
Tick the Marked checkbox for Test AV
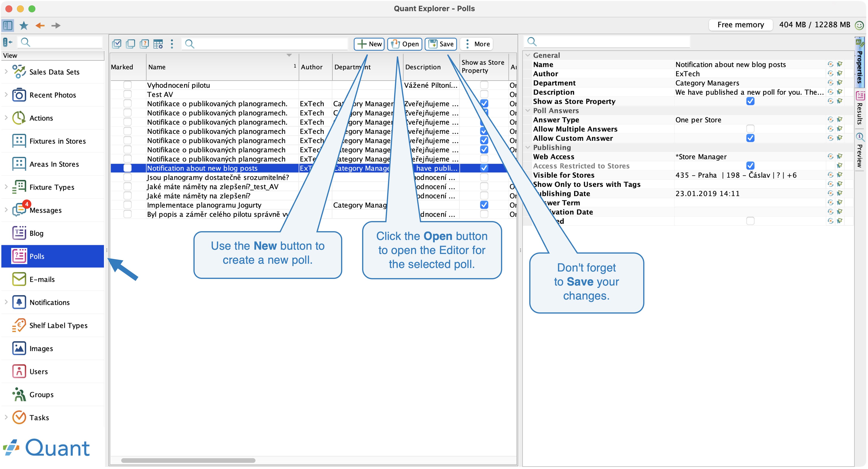click(127, 94)
